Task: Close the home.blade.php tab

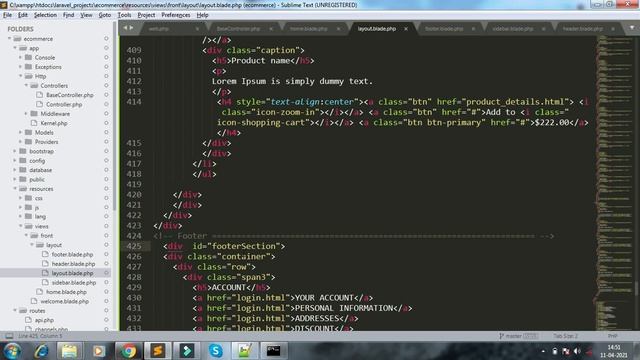Action: point(338,29)
